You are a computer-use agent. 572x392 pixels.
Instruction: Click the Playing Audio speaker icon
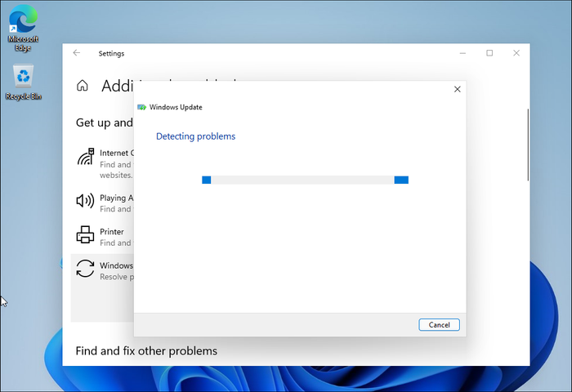pyautogui.click(x=85, y=200)
